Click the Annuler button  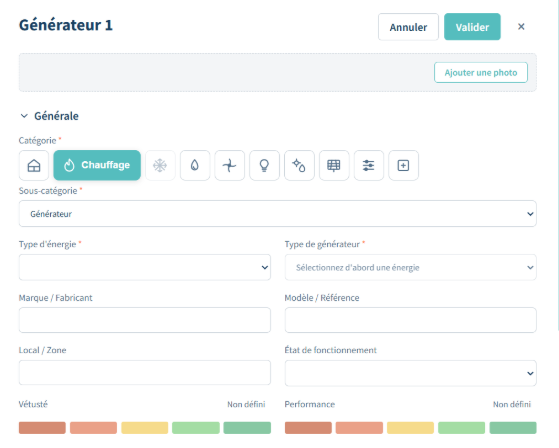tap(408, 27)
